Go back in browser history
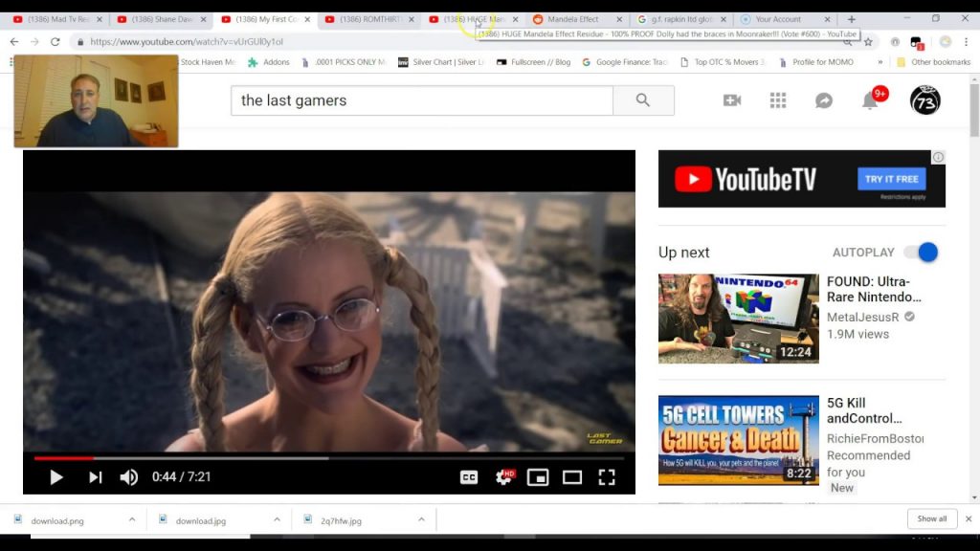980x551 pixels. [14, 42]
